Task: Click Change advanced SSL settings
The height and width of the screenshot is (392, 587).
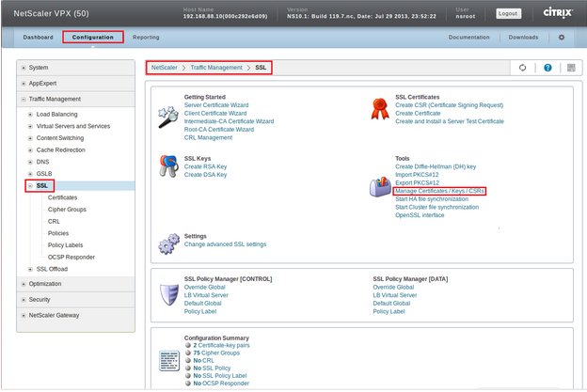Action: tap(226, 244)
